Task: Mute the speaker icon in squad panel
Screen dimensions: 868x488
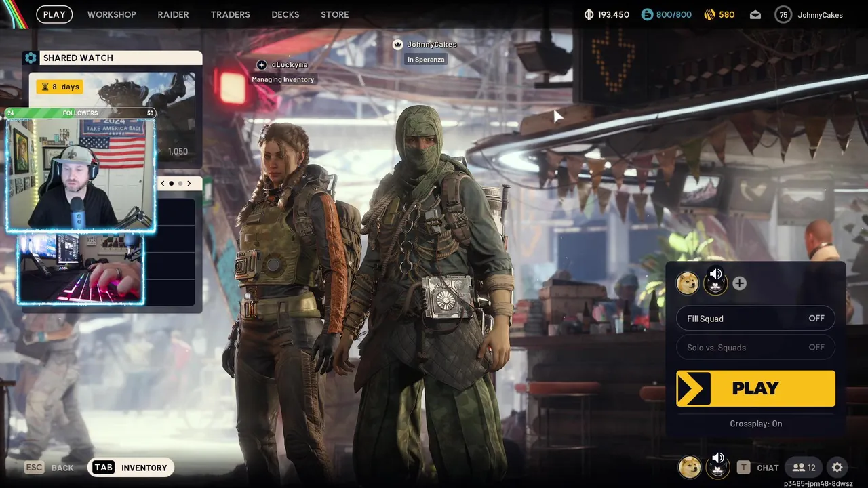Action: (715, 273)
